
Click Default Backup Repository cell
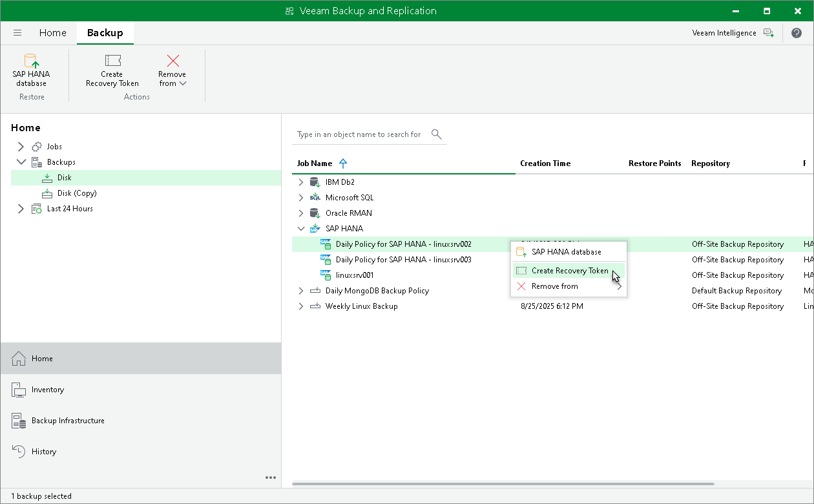[736, 291]
